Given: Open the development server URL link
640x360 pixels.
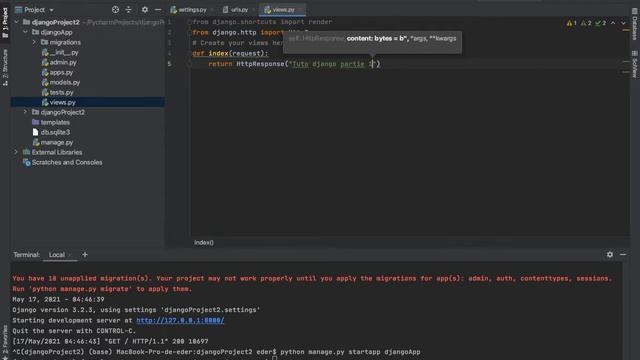Looking at the screenshot, I should click(x=180, y=320).
